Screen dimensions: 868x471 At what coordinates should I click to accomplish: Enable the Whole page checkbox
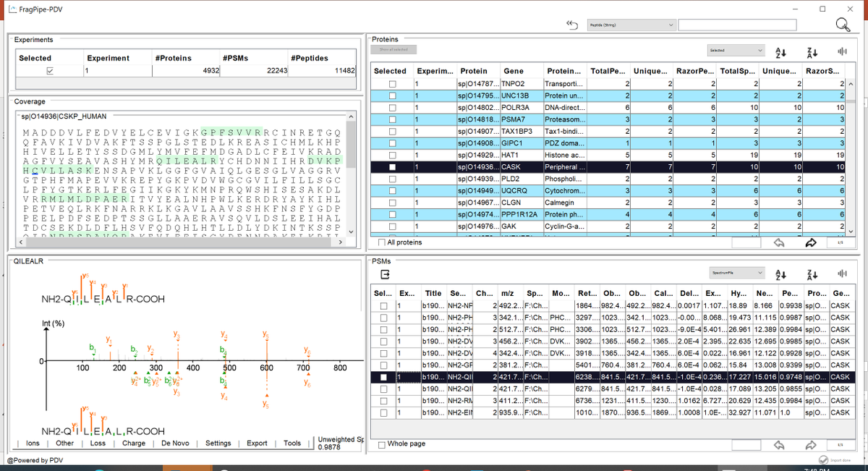(383, 444)
